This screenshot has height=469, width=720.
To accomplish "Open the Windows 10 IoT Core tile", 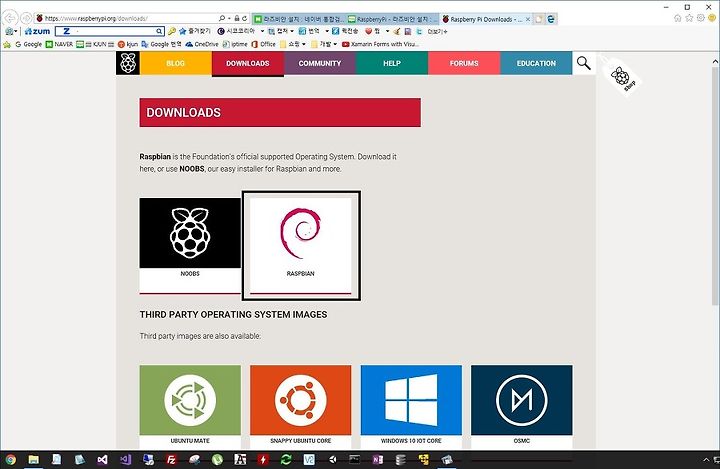I will click(411, 407).
